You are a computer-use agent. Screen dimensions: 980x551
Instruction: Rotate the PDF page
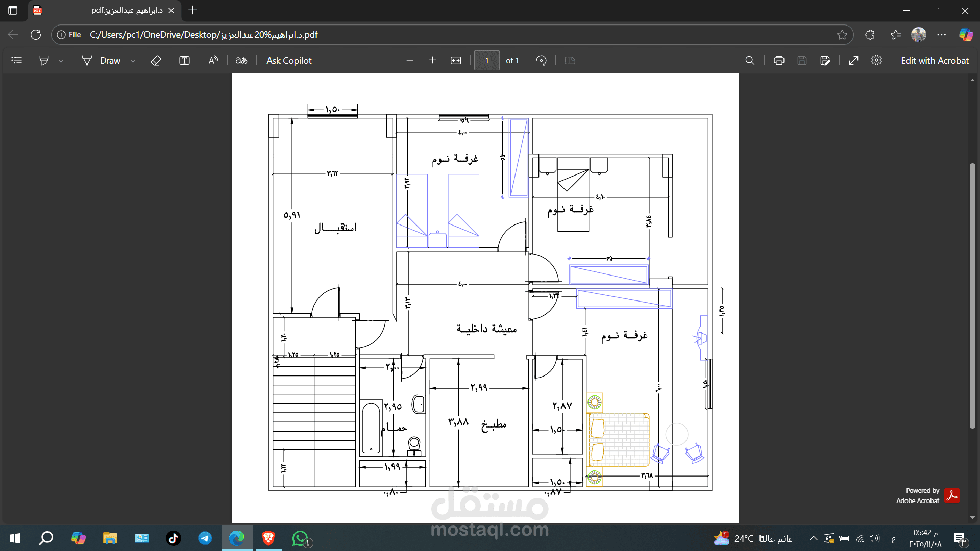(542, 60)
